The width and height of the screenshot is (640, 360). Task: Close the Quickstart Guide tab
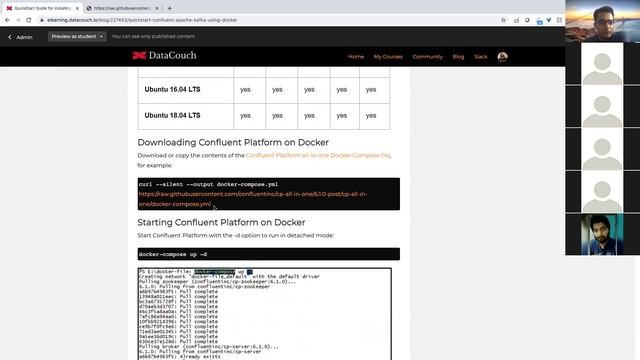[77, 8]
